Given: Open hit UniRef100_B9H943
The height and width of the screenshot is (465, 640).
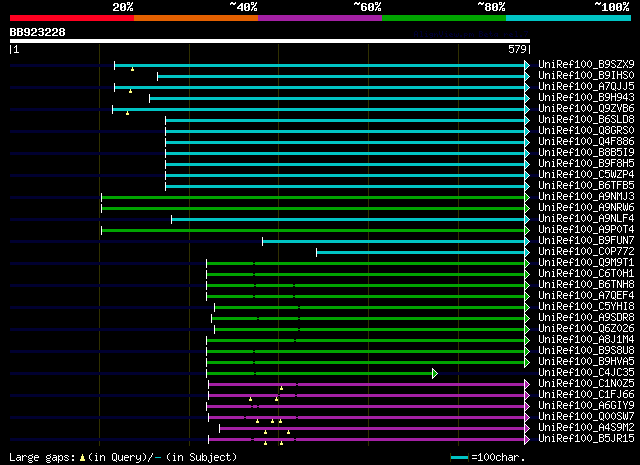Looking at the screenshot, I should (x=586, y=98).
